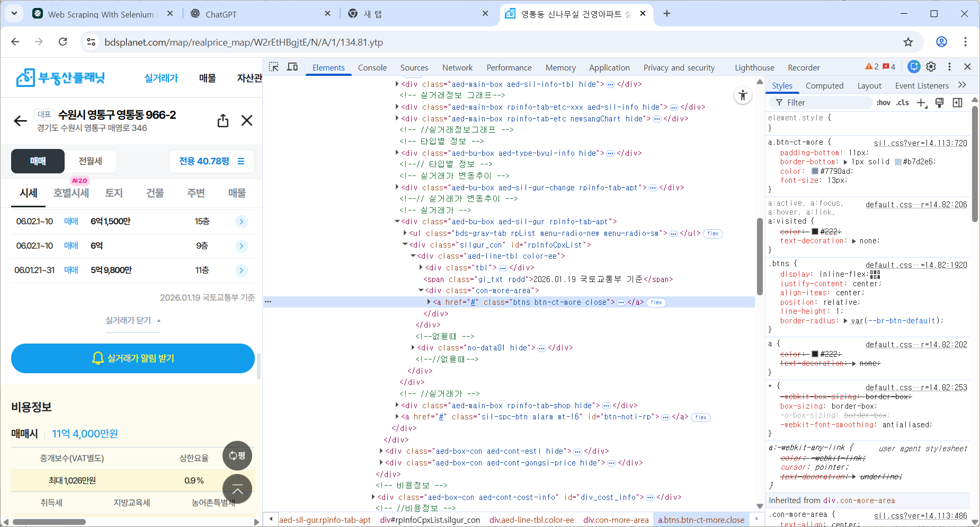Open the Console tab in DevTools
This screenshot has width=980, height=527.
pyautogui.click(x=372, y=67)
